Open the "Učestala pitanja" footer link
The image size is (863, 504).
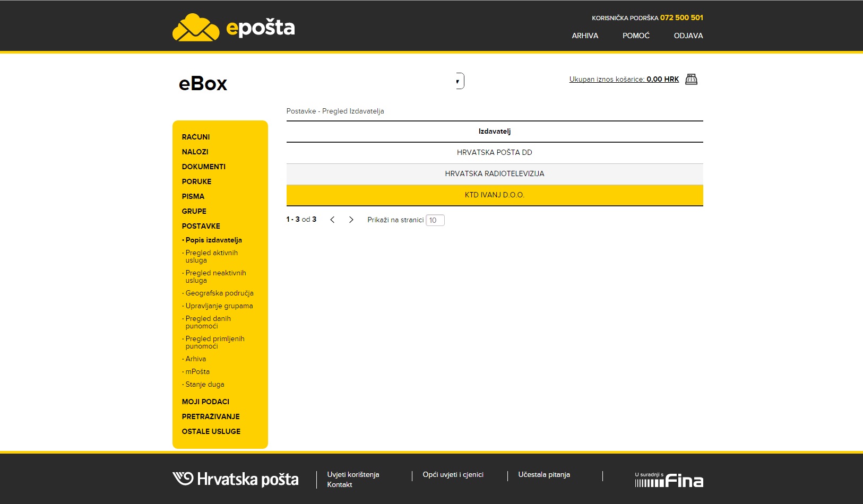point(543,474)
